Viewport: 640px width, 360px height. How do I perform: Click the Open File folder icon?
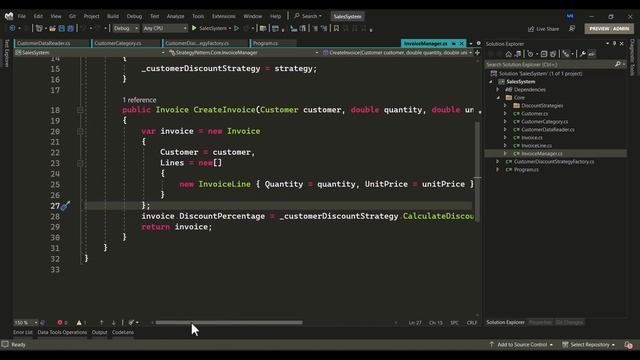point(52,29)
